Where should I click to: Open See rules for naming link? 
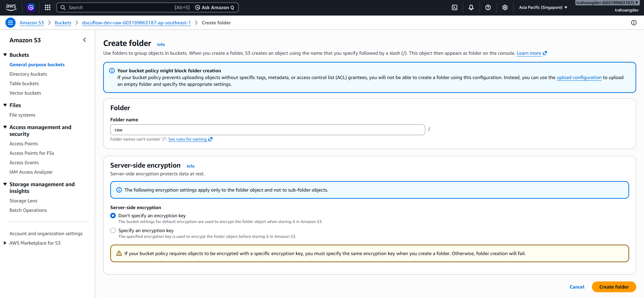pyautogui.click(x=190, y=139)
